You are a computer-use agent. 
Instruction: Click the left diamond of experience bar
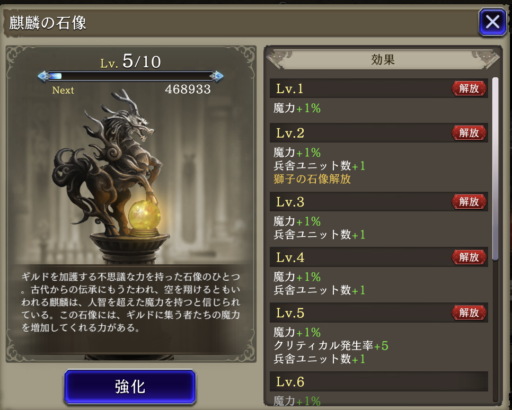(x=44, y=76)
